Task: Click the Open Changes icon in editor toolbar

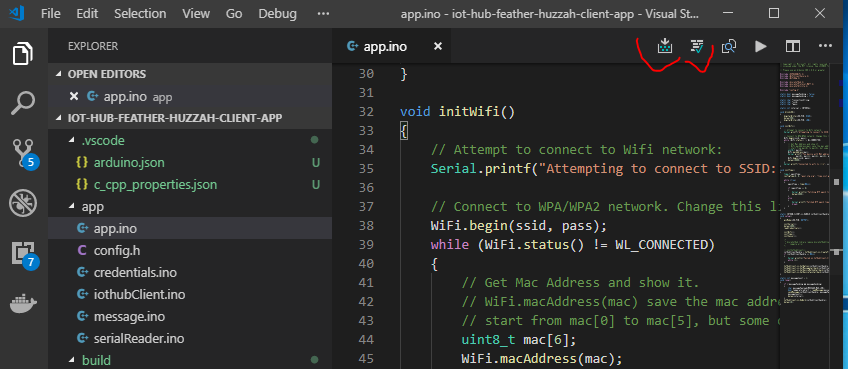Action: 729,47
